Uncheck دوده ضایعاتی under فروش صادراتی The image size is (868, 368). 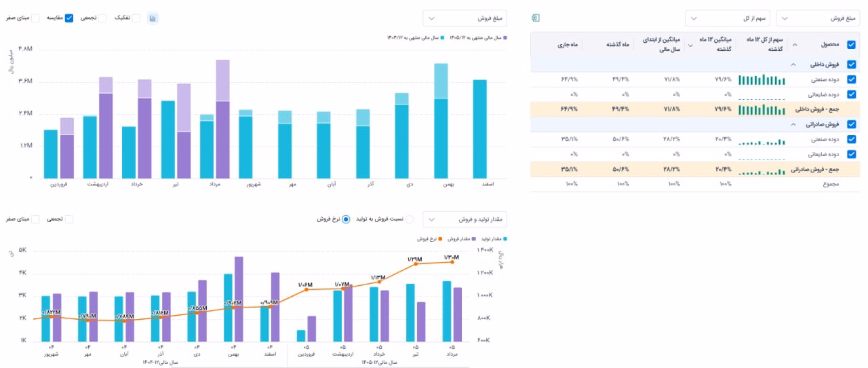coord(852,154)
